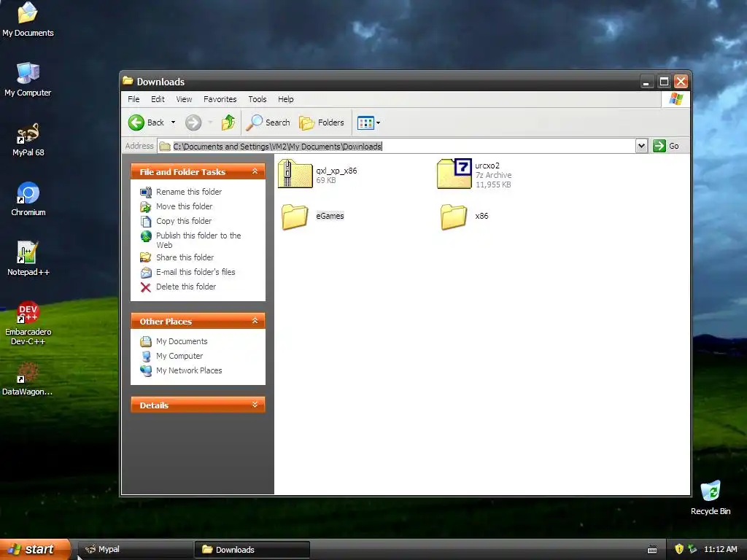This screenshot has width=747, height=560.
Task: Switch to the Mypal taskbar button
Action: (x=135, y=549)
